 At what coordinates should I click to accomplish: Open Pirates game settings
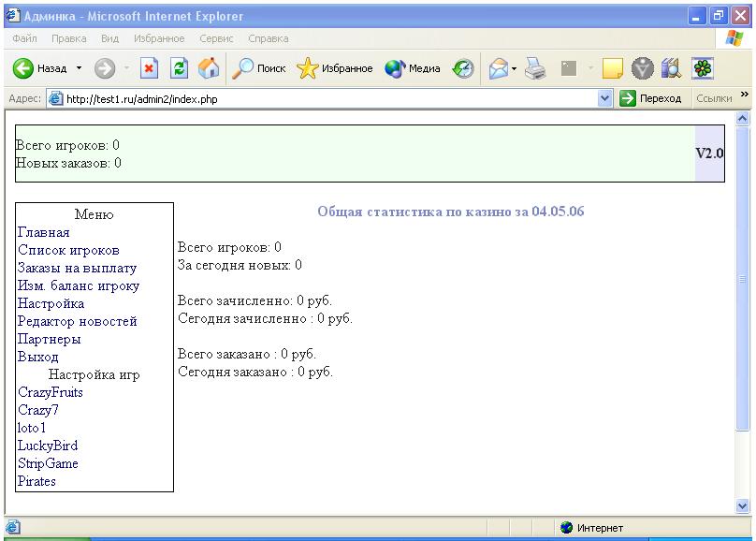pos(36,481)
